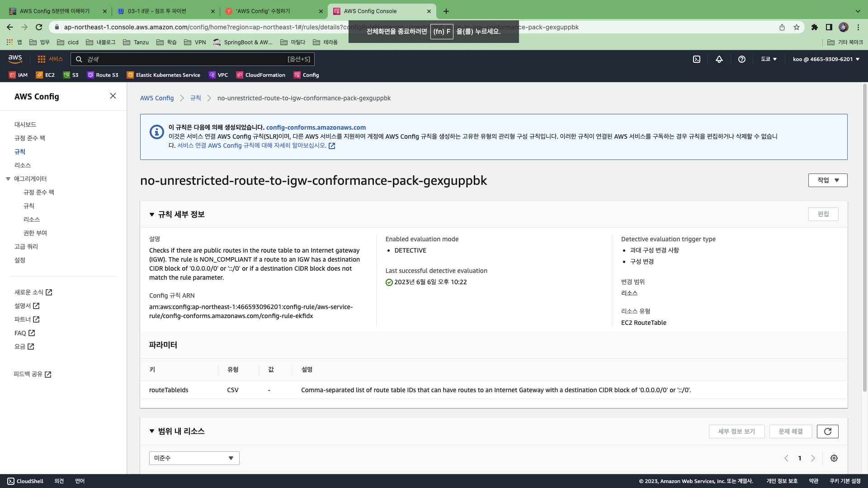Click the refresh button in resources section
The image size is (868, 488).
click(x=828, y=432)
